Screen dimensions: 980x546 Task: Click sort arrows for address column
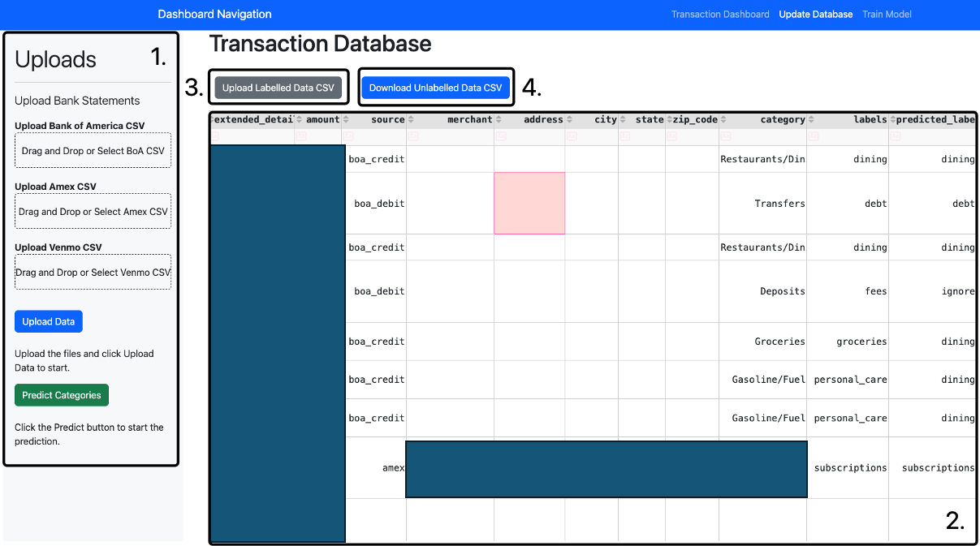click(x=499, y=120)
